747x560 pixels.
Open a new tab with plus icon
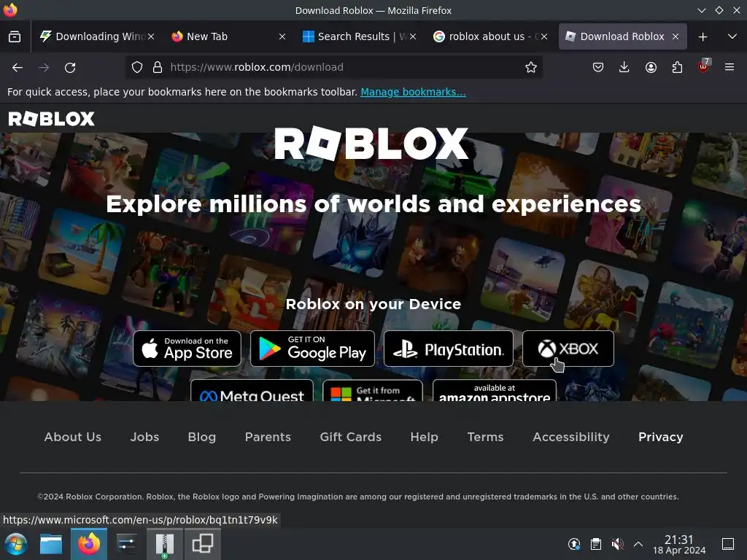[703, 36]
